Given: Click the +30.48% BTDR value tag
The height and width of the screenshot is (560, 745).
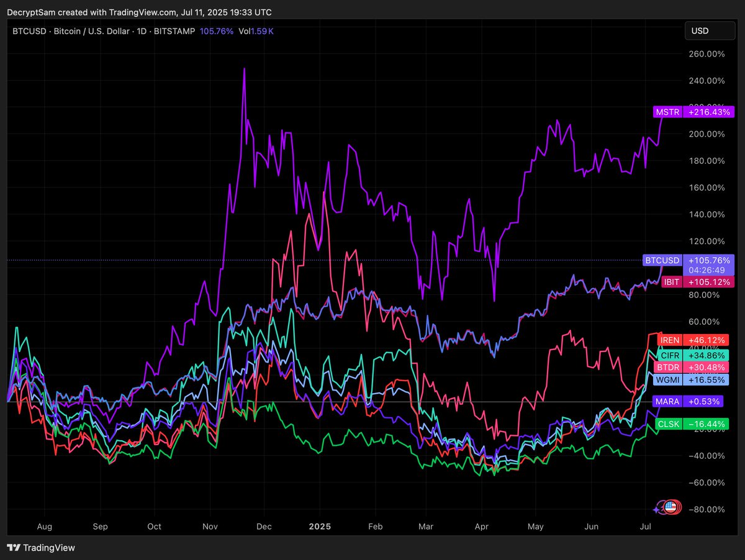Looking at the screenshot, I should 707,367.
